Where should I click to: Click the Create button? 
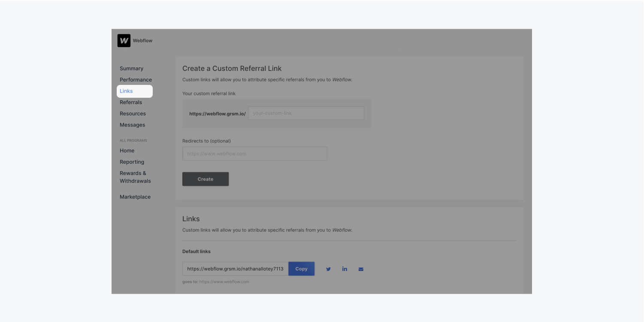tap(206, 179)
